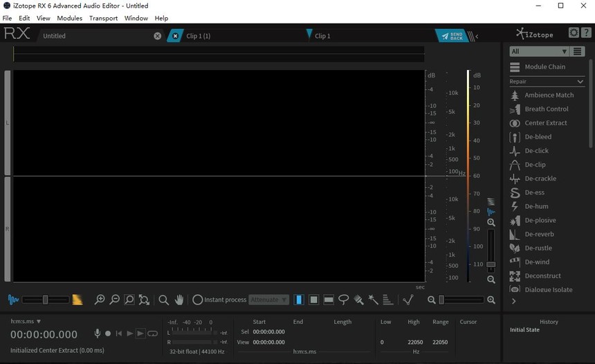Switch to the Clip 1 tab

pos(372,36)
